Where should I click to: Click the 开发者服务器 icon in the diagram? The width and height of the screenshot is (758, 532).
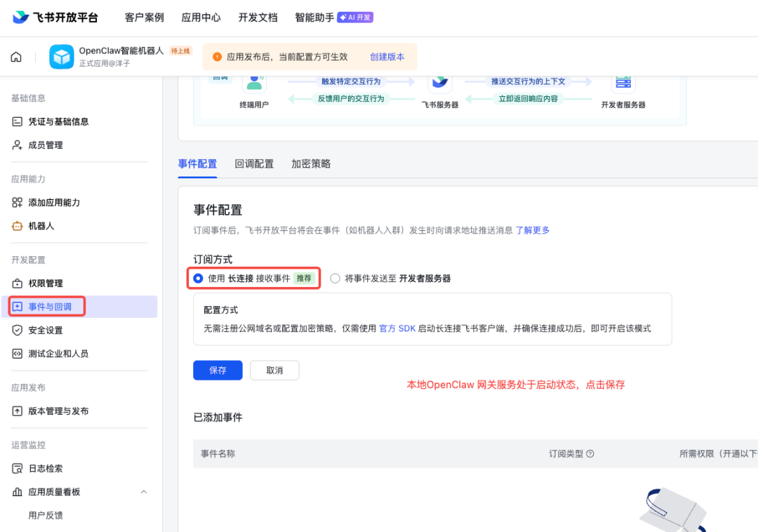click(x=623, y=83)
